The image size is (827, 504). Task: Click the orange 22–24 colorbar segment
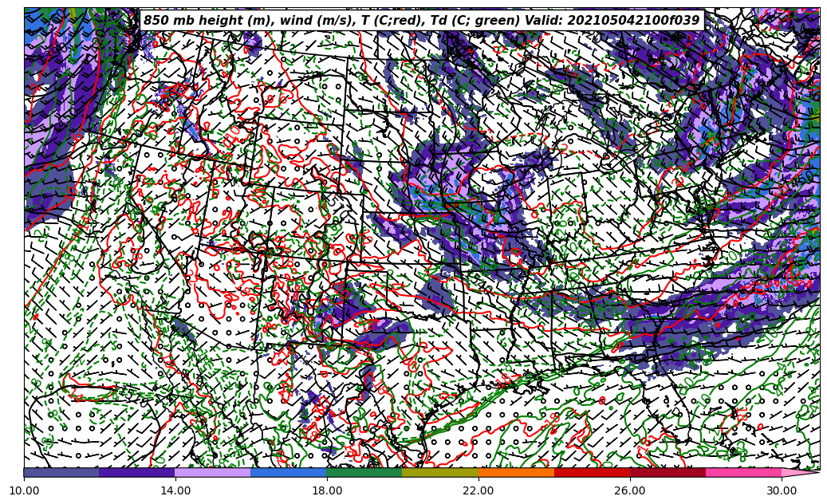coord(516,472)
